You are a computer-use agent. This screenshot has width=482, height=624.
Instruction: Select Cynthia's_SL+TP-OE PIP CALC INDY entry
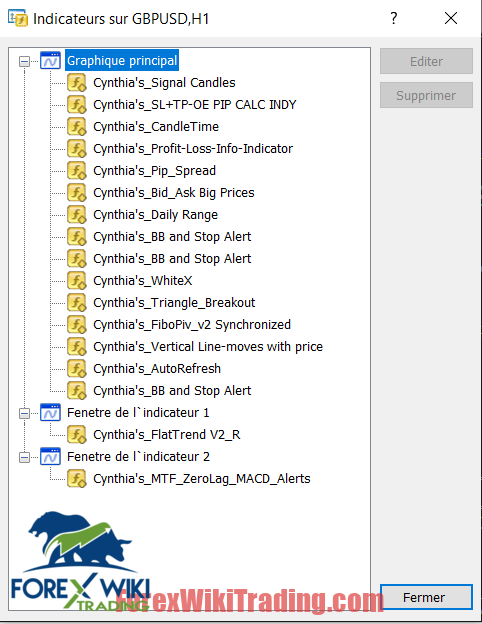point(195,105)
